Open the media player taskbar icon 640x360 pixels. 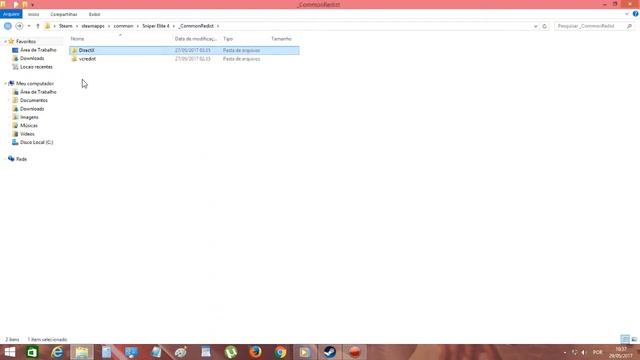305,352
